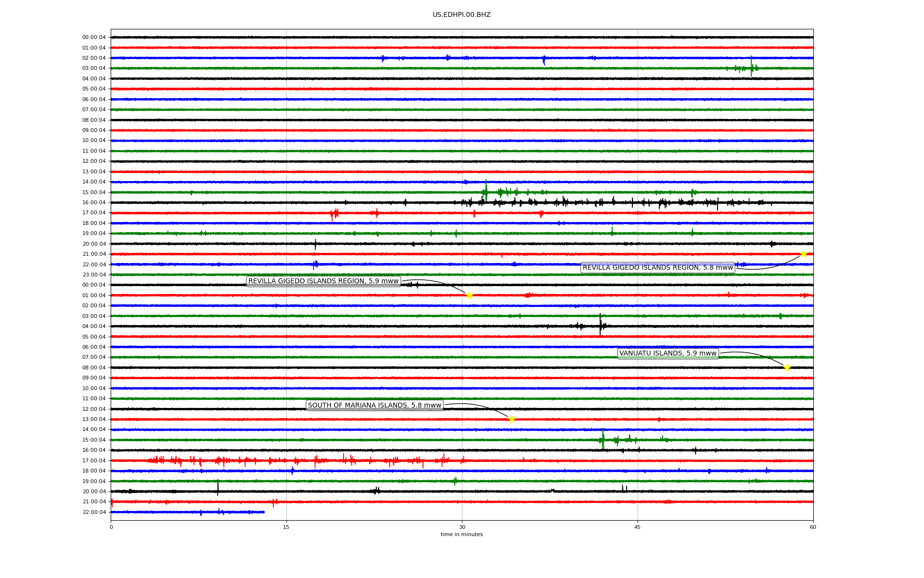Click the green burst on the second 15:00:04 trace
Screen dimensions: 924x578
pos(603,438)
